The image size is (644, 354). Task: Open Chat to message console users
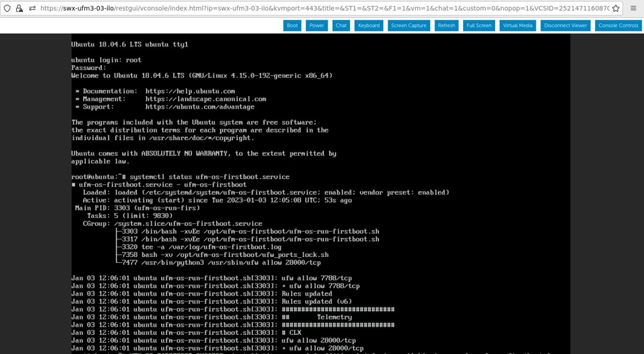click(341, 25)
